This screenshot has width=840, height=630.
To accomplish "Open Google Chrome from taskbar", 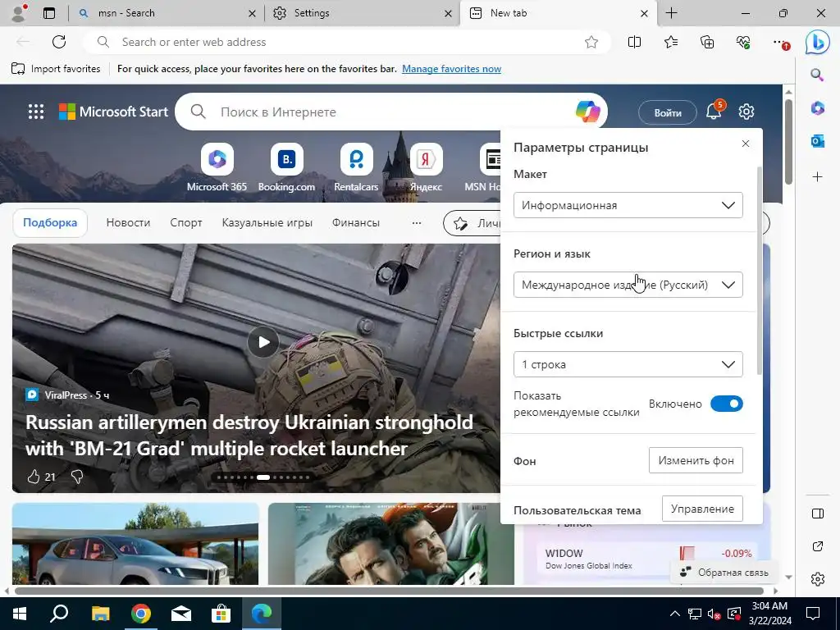I will coord(141,614).
